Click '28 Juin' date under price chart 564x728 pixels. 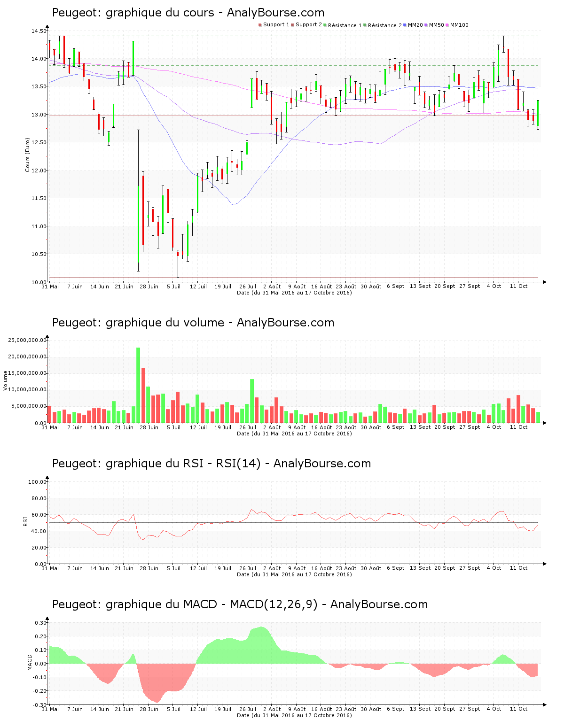pos(149,287)
